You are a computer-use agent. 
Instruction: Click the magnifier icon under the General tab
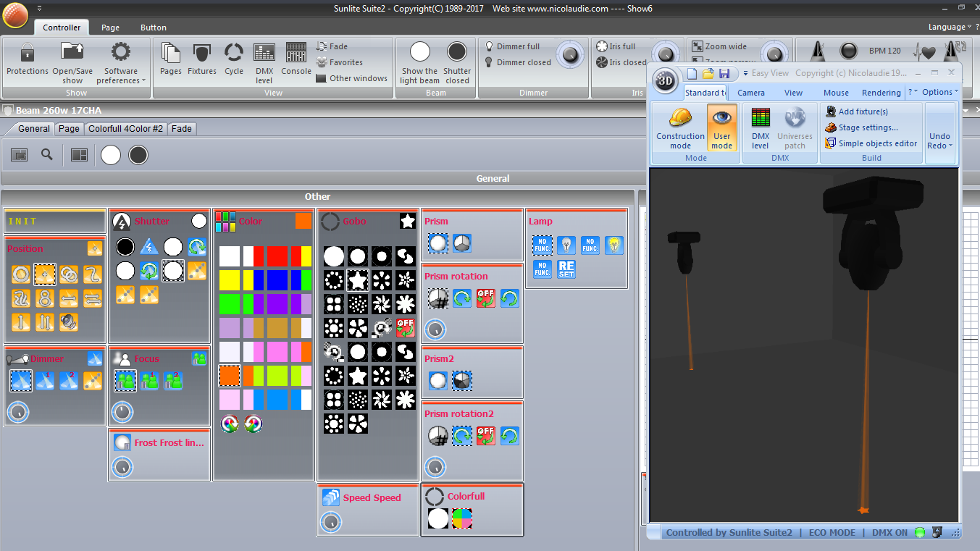point(47,154)
